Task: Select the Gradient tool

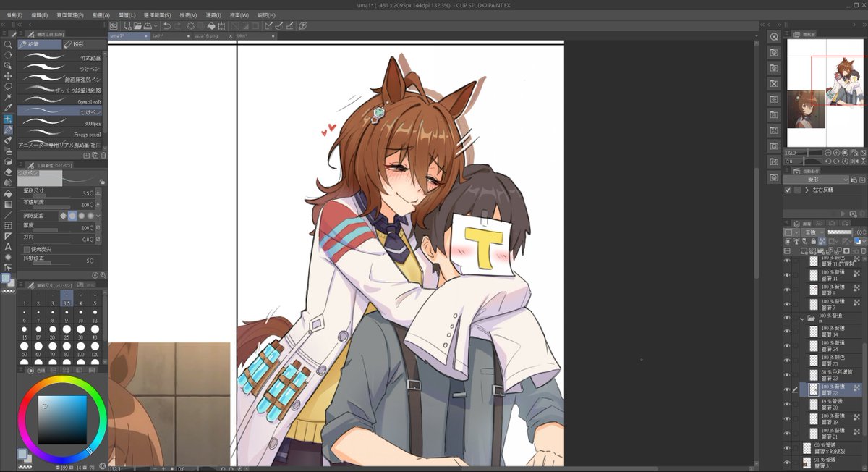Action: (8, 204)
